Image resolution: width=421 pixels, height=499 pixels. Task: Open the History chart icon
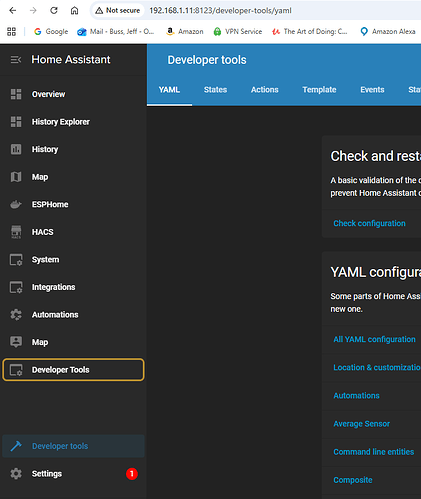click(x=16, y=149)
